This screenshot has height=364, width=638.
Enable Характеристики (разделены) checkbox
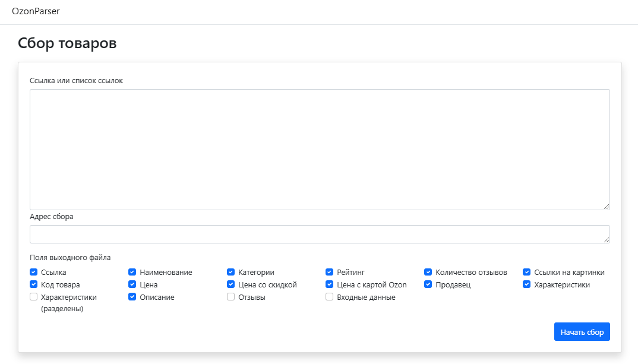tap(34, 297)
